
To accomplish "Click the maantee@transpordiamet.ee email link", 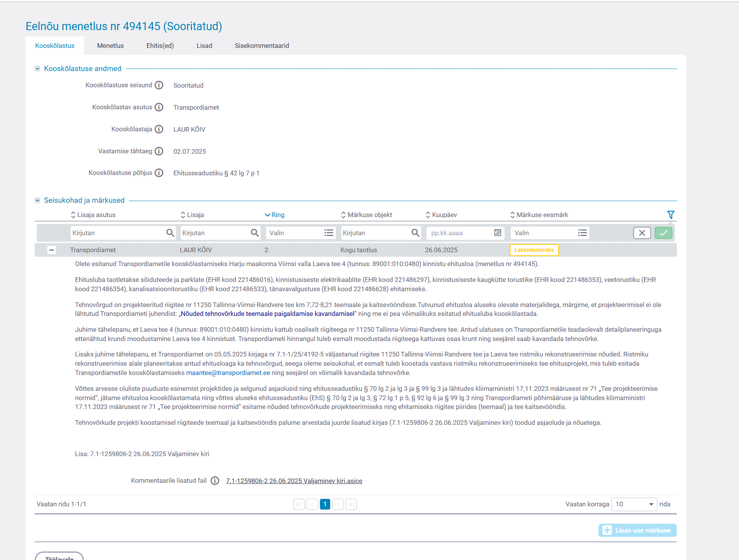I will point(228,373).
